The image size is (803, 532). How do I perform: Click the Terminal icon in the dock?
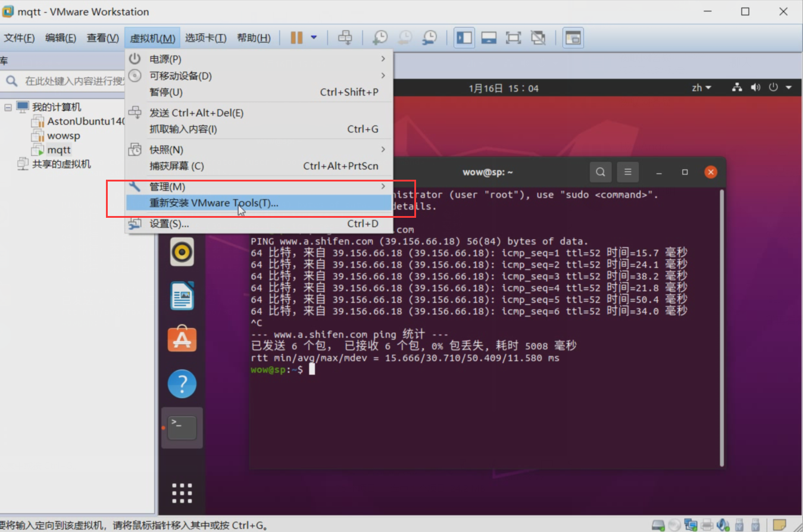(x=182, y=427)
